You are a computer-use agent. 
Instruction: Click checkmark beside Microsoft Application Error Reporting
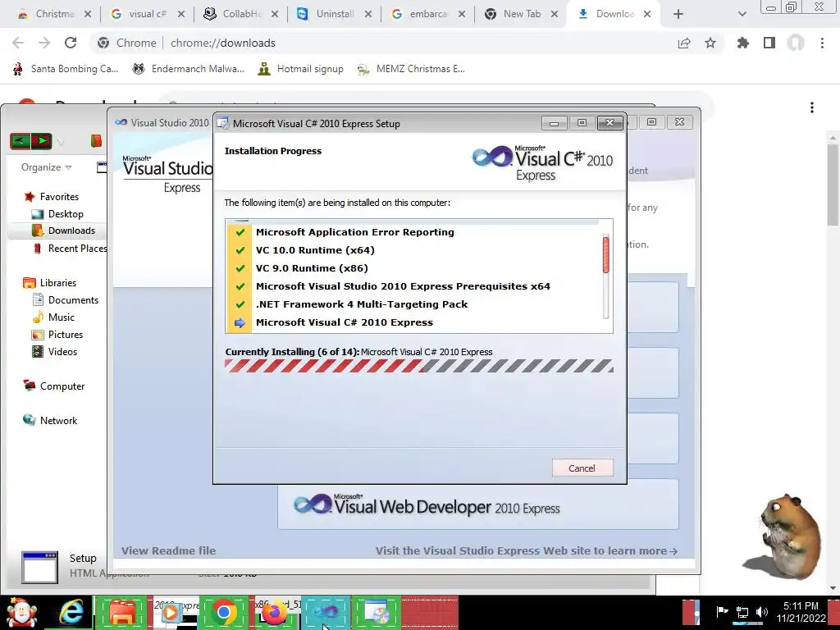[240, 232]
